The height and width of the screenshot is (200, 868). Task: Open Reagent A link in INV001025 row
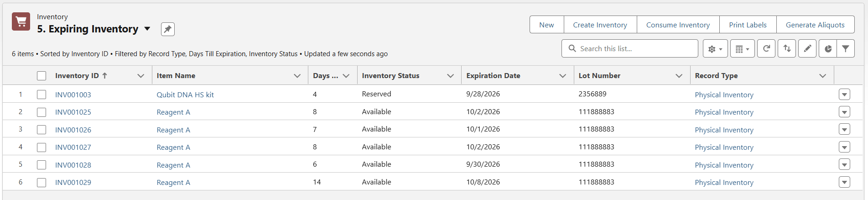click(173, 112)
